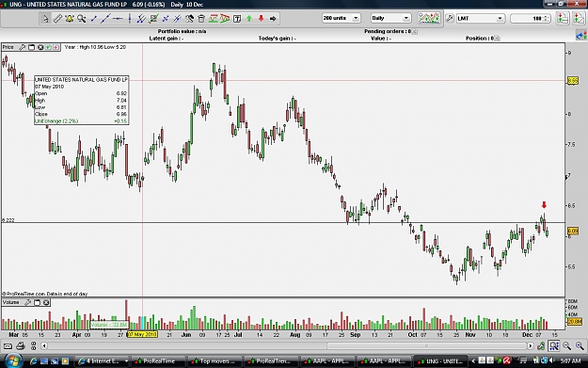Click the ProRealTime.com data notice text

click(x=45, y=294)
